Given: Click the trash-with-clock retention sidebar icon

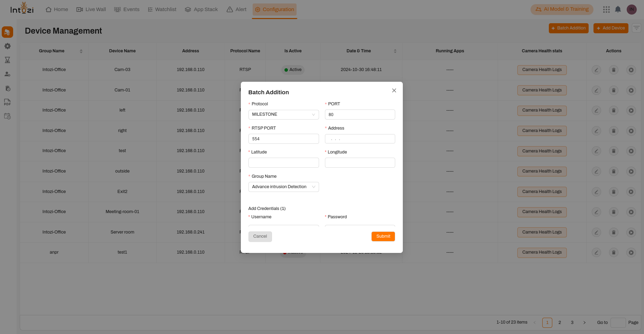Looking at the screenshot, I should pos(7,88).
